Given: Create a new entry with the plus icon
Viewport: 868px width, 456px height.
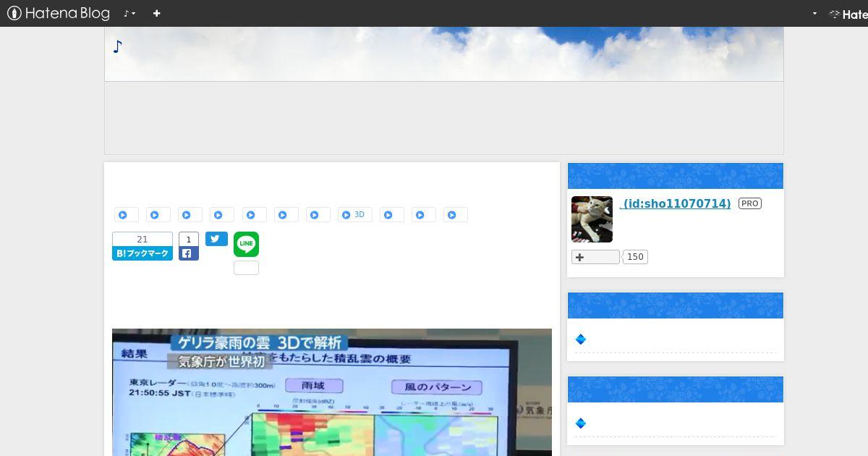Looking at the screenshot, I should (156, 13).
